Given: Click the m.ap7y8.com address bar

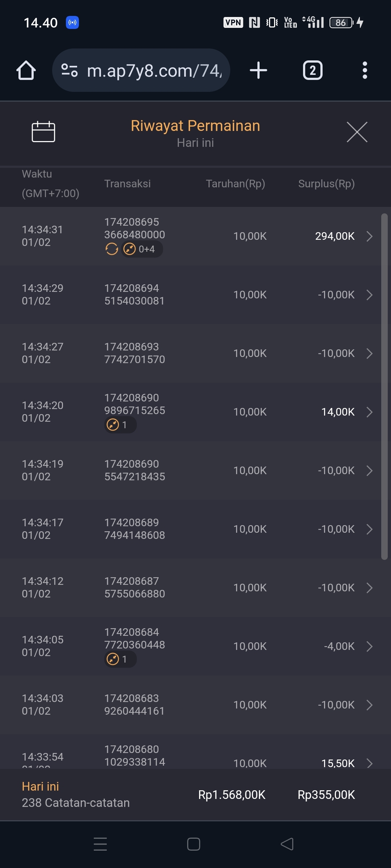Looking at the screenshot, I should [x=154, y=70].
